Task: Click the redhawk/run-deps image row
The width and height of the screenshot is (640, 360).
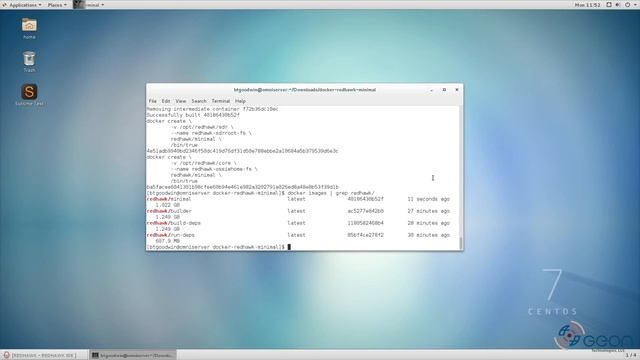Action: (298, 235)
